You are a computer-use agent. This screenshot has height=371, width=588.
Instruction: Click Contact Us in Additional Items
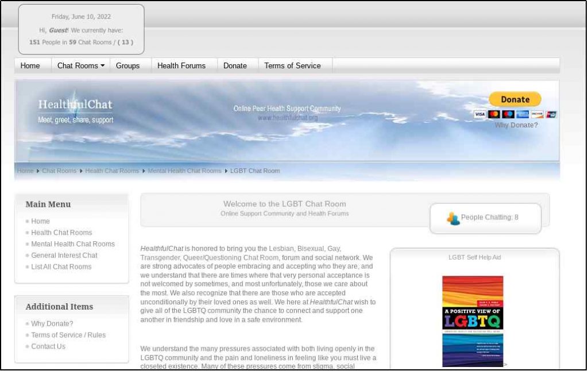coord(48,346)
